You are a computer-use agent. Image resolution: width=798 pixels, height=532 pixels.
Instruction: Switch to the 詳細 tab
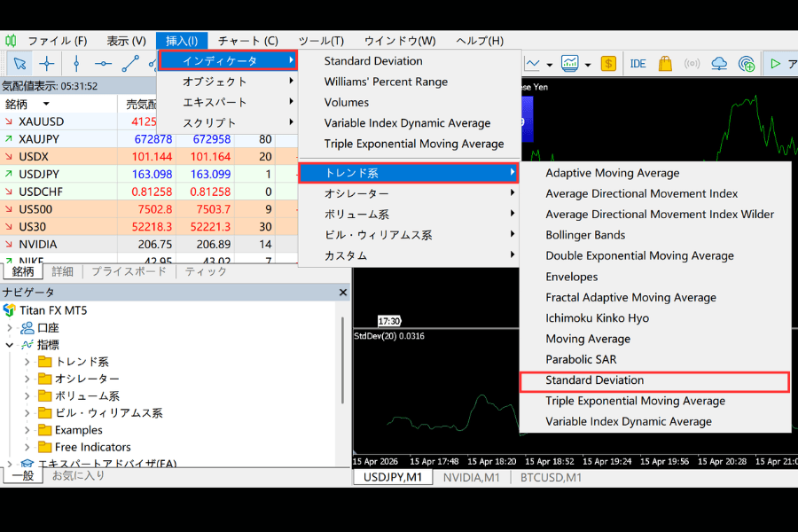63,272
